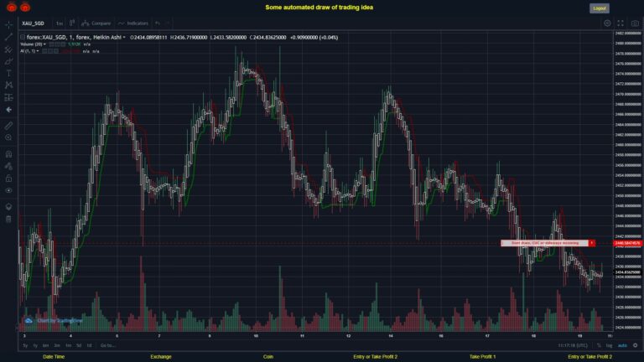644x362 pixels.
Task: Toggle stay in drawing mode icon
Action: 8,166
